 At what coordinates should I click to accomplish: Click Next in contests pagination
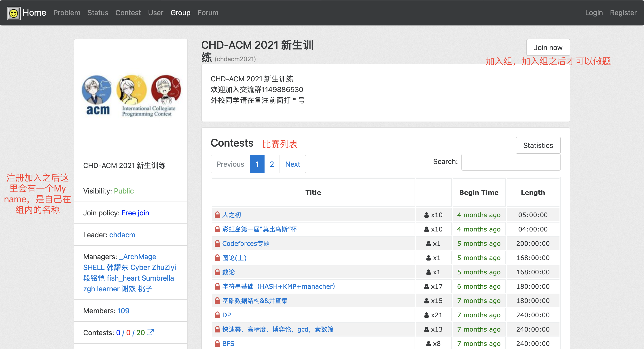click(292, 164)
